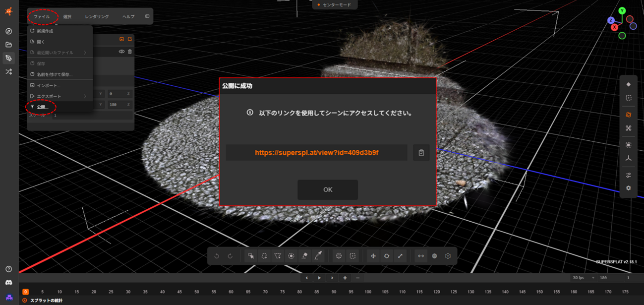Open the レンダリング menu
Viewport: 644px width, 305px height.
click(97, 16)
